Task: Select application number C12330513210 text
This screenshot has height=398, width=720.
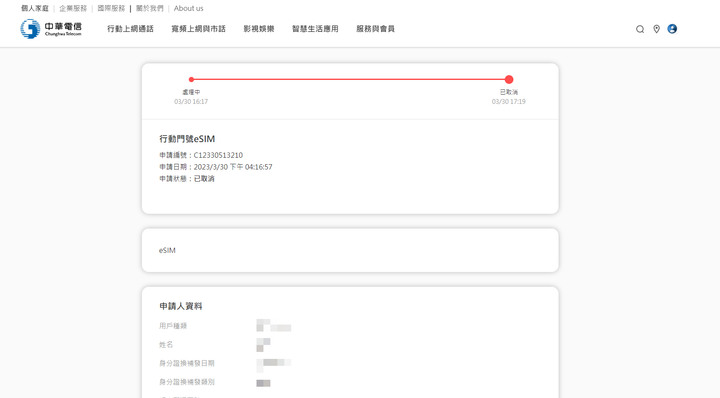Action: [x=218, y=155]
